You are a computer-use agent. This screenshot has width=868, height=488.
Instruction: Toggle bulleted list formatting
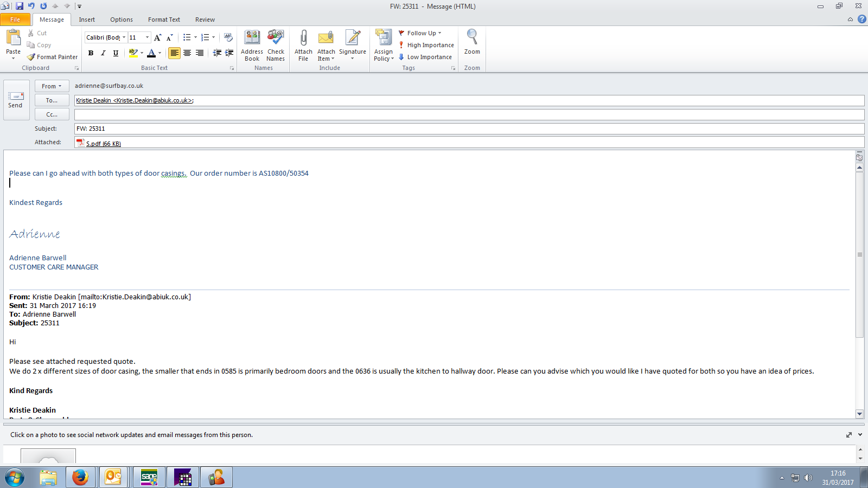click(187, 37)
